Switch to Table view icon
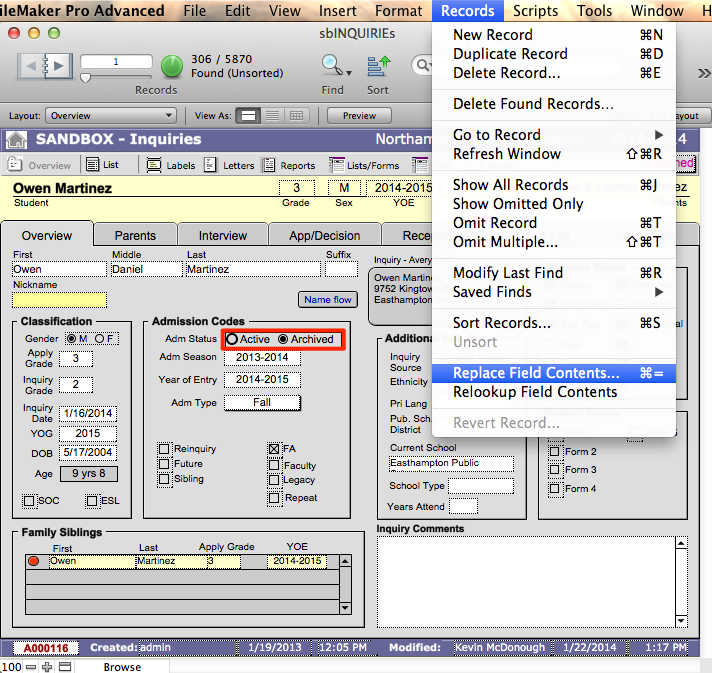712x673 pixels. point(297,116)
